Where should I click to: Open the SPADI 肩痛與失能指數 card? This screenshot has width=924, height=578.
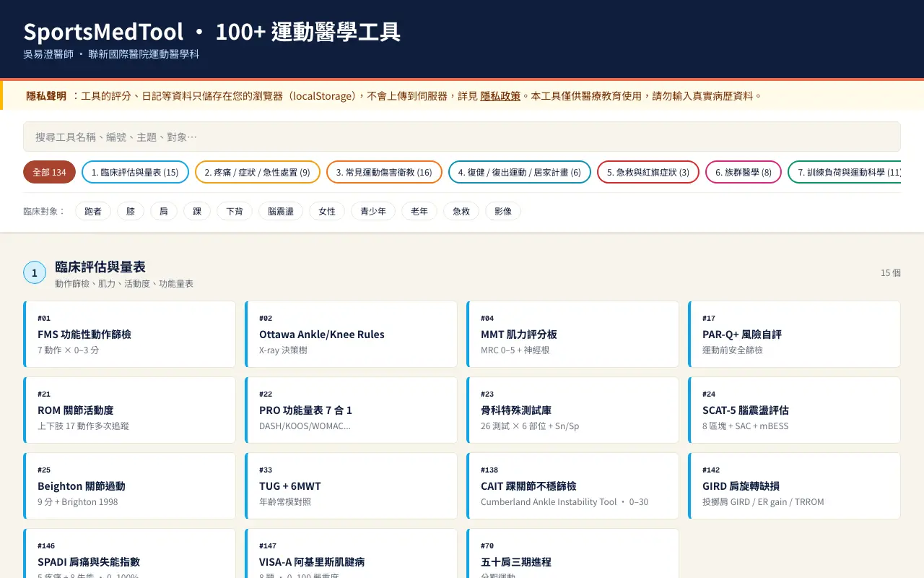(130, 553)
